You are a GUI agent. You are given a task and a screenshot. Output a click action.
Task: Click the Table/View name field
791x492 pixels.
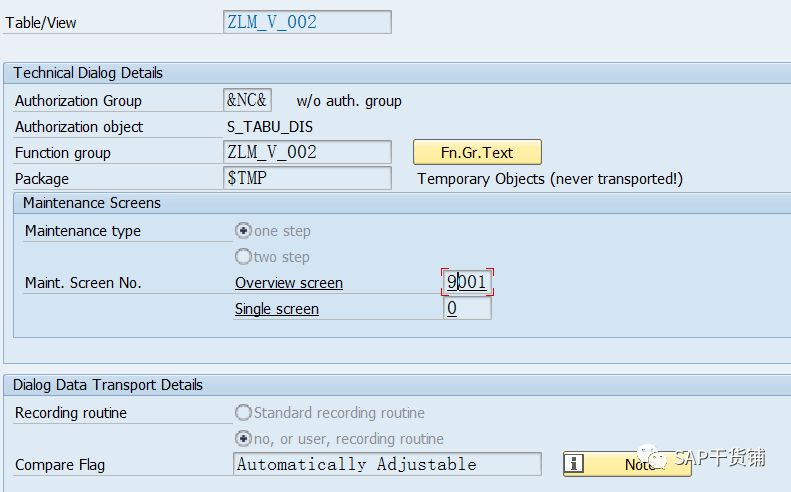point(307,22)
